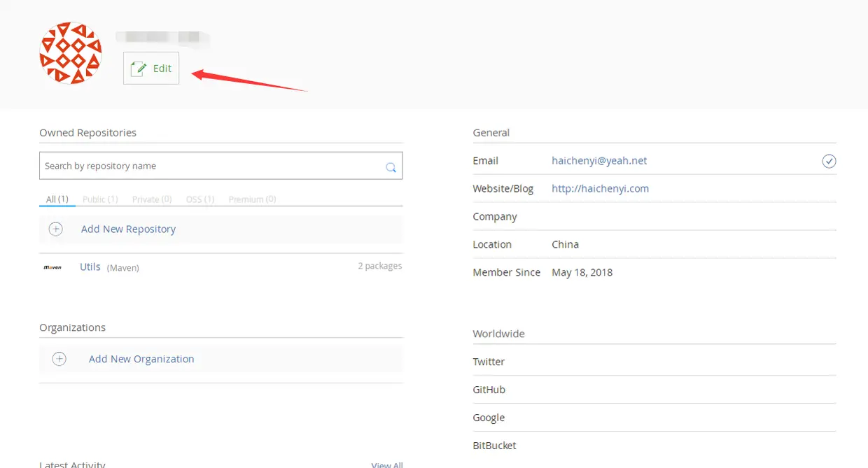The width and height of the screenshot is (868, 468).
Task: Open the Add New Repository link
Action: point(128,229)
